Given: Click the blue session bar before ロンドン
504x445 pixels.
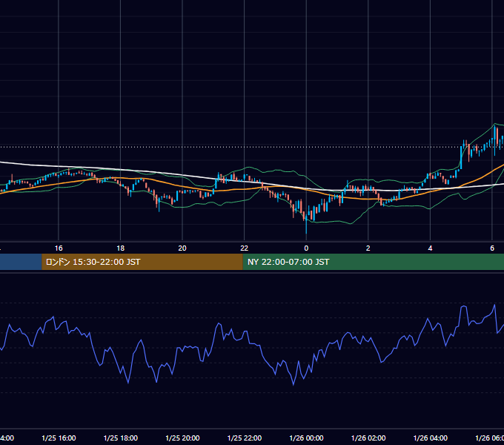Looking at the screenshot, I should 21,262.
